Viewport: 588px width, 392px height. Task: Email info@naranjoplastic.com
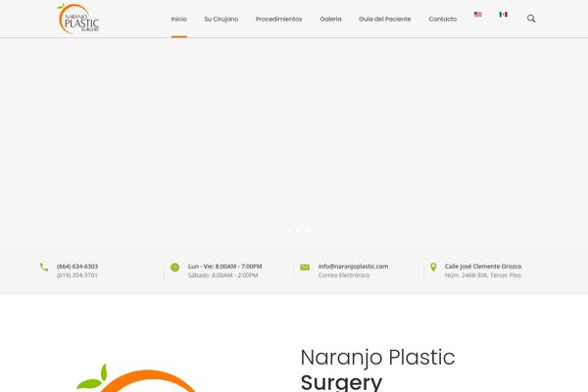[x=353, y=267]
